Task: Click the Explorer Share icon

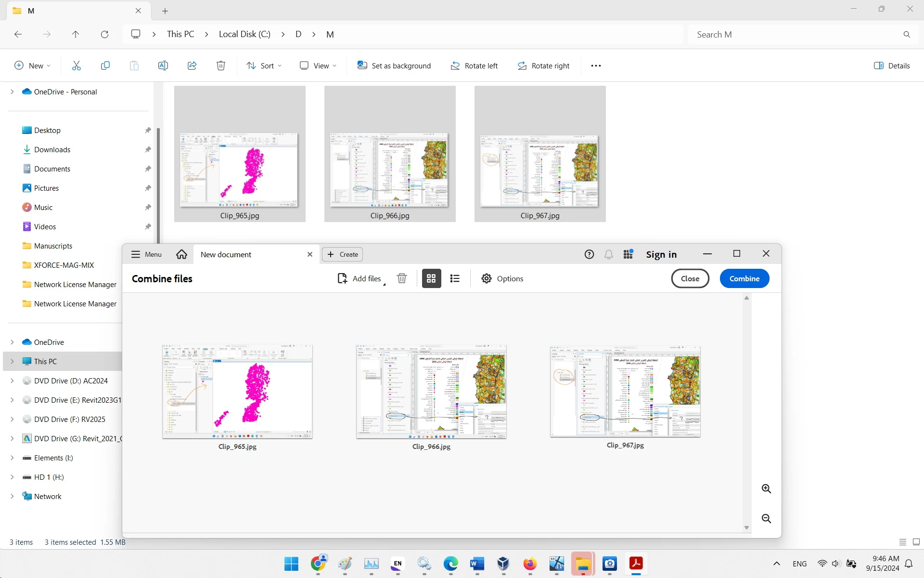Action: [192, 66]
